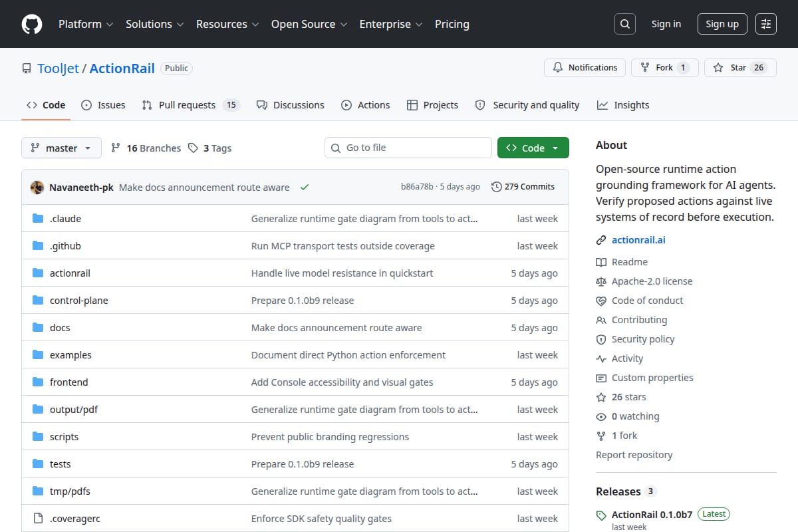The image size is (798, 532).
Task: Click the Activity pulse icon
Action: tap(601, 358)
